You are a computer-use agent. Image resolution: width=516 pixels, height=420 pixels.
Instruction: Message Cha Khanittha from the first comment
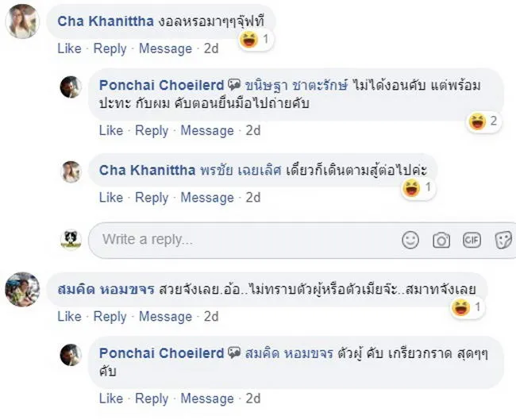(165, 48)
